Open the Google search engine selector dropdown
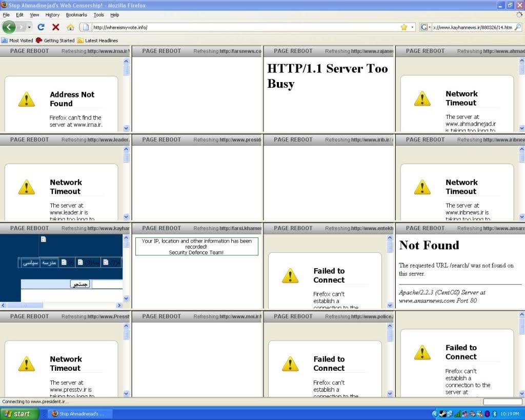525x420 pixels. (426, 27)
